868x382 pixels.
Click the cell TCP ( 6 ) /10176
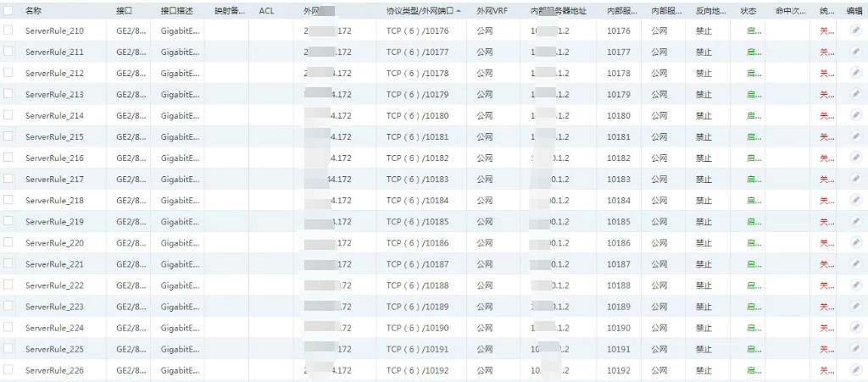click(417, 31)
